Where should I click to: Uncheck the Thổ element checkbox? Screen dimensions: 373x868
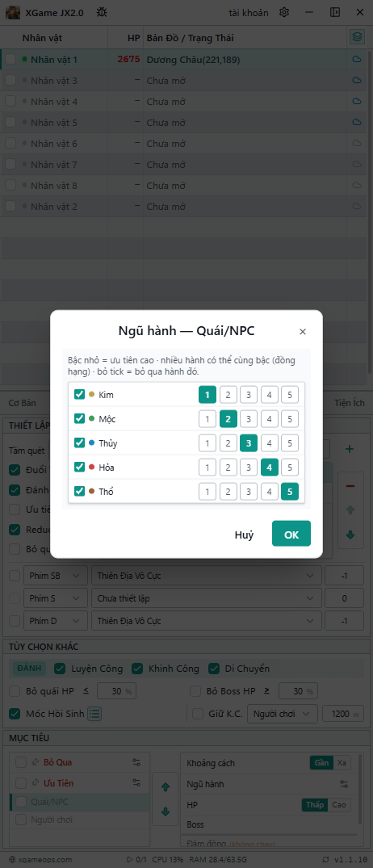tap(80, 491)
